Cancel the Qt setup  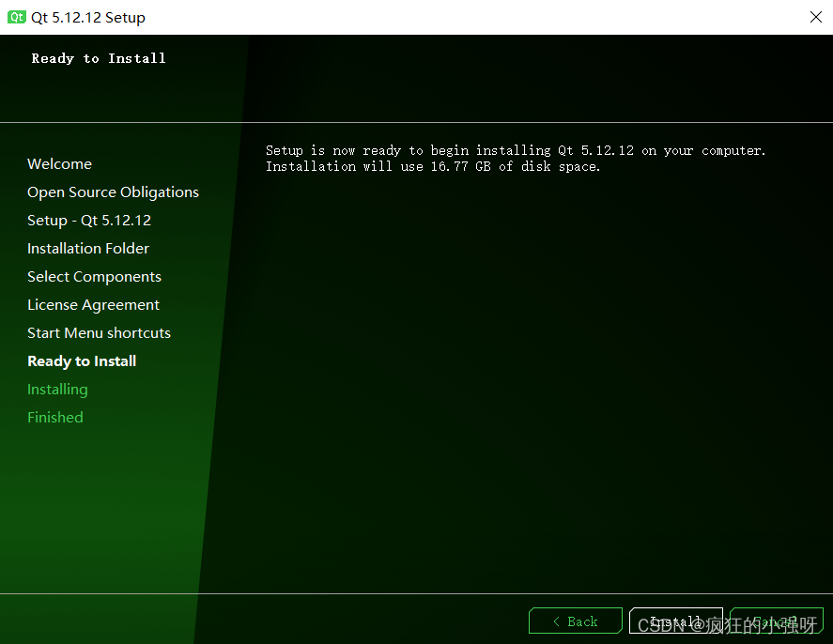[x=777, y=621]
